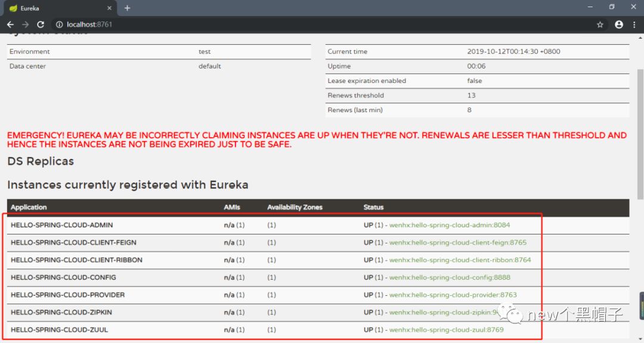Click the Availability Zones column header
This screenshot has width=644, height=343.
295,208
